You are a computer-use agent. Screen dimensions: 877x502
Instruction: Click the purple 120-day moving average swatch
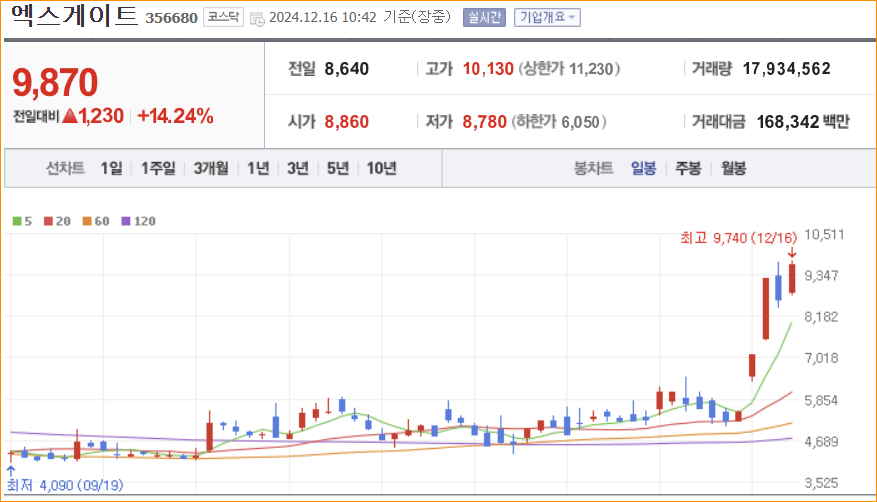click(126, 221)
